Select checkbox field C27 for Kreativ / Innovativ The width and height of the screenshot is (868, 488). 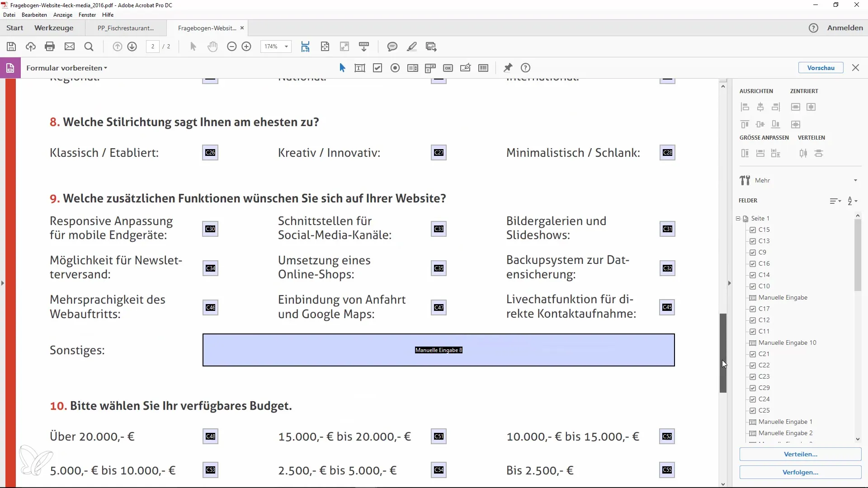439,153
